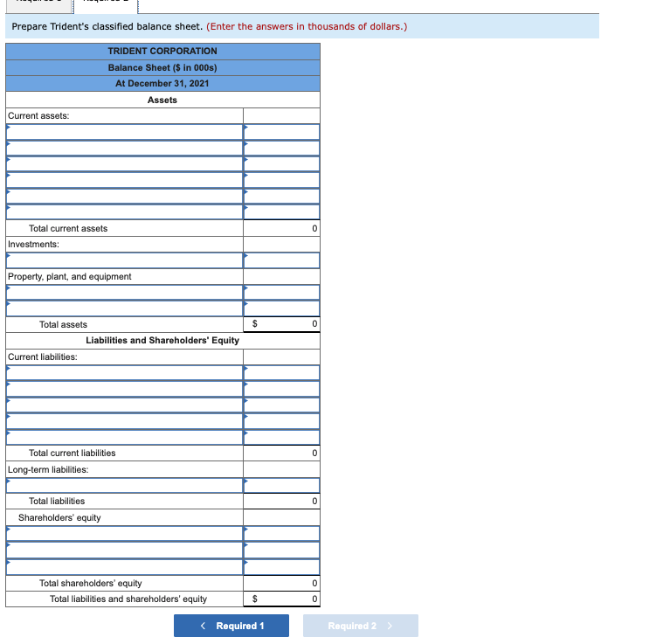Open account dropdown in first Current liabilities row
The image size is (670, 644).
tap(124, 372)
